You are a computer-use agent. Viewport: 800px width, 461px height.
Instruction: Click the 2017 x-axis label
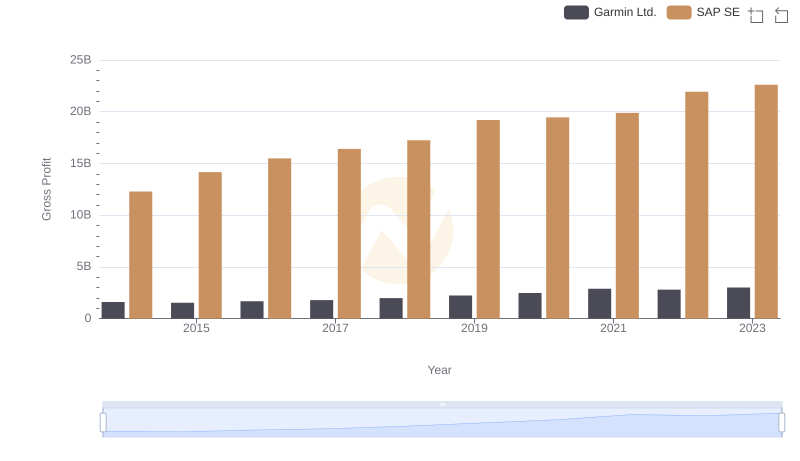[x=335, y=328]
